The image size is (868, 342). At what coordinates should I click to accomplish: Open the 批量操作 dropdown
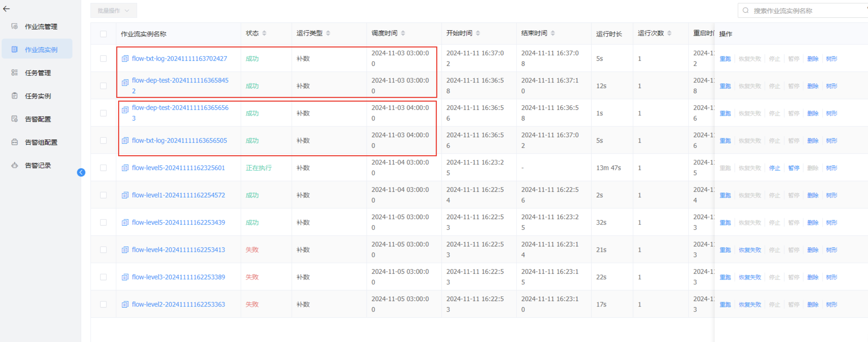[113, 11]
